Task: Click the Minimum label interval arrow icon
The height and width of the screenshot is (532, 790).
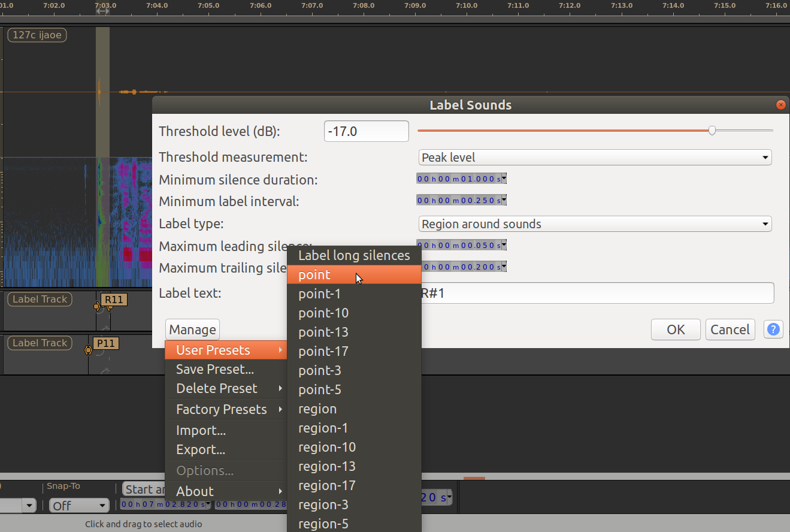Action: point(504,199)
